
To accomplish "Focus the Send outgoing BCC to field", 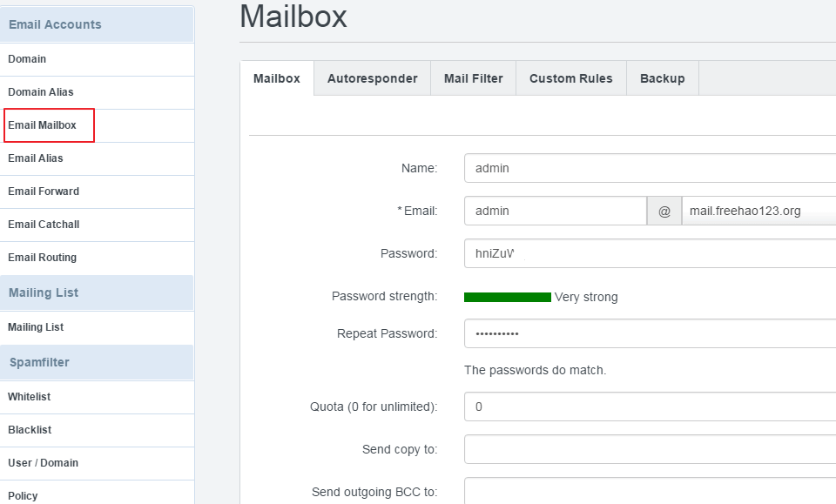I will (650, 491).
